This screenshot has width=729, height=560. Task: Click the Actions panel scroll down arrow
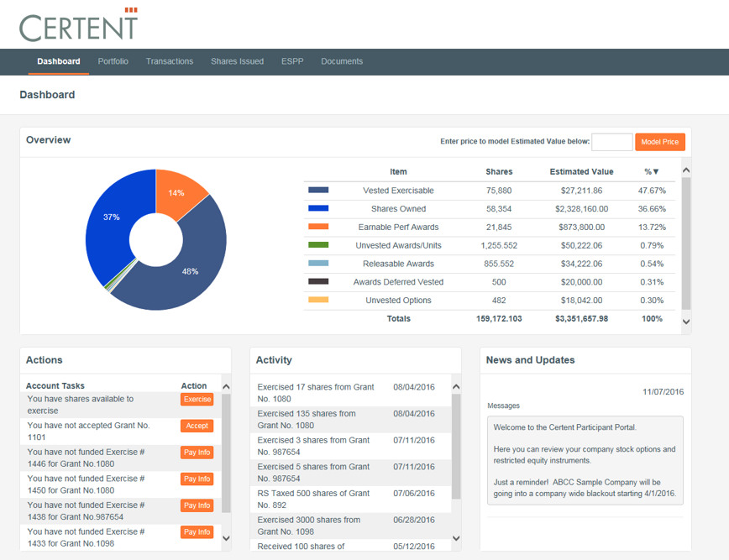(227, 538)
